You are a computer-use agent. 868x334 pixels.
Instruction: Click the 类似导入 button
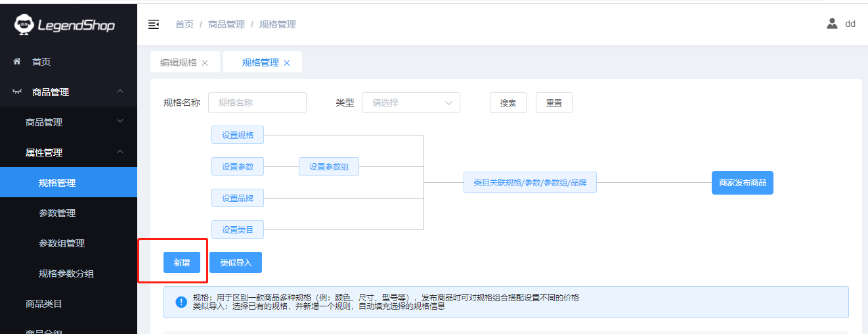click(x=235, y=262)
